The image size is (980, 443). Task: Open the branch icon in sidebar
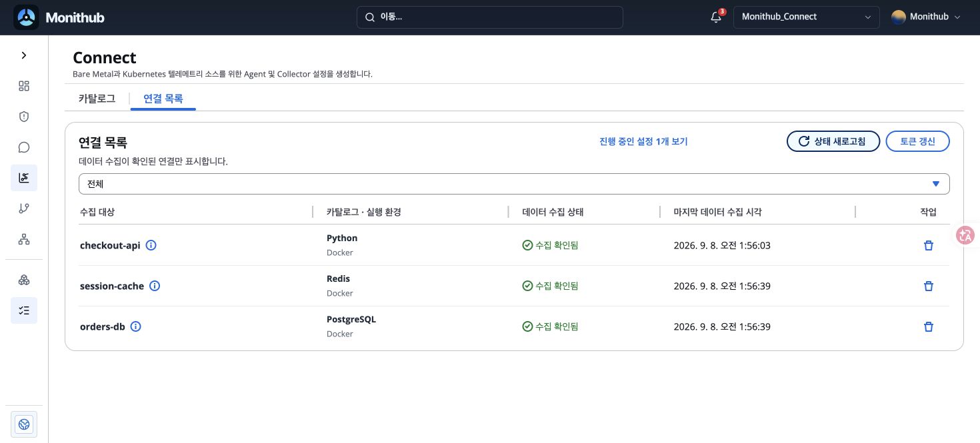(24, 209)
